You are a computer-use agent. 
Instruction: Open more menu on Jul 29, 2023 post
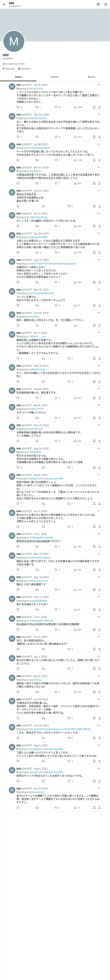pos(99,144)
